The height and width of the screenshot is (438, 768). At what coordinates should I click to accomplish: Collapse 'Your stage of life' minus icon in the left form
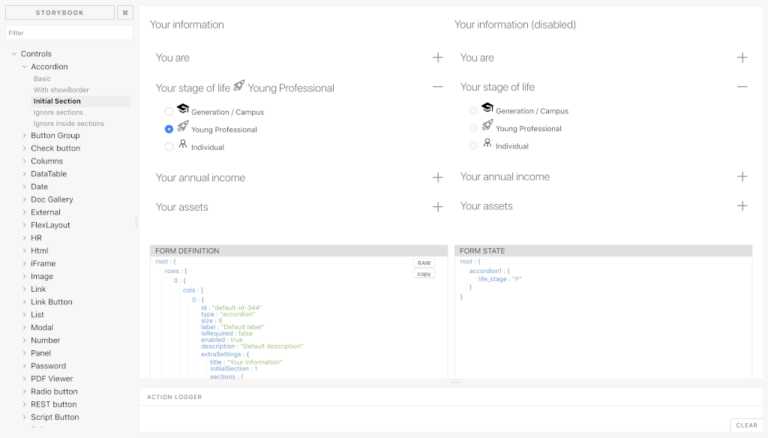tap(438, 87)
